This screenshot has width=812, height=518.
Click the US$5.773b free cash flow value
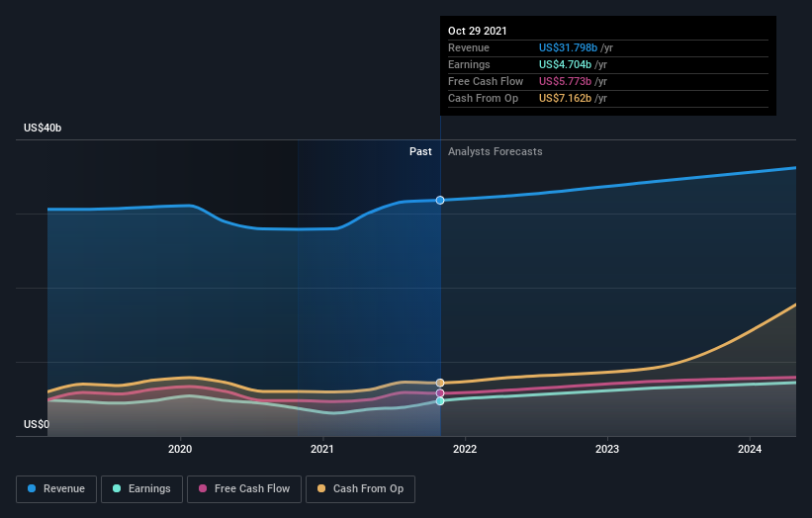coord(565,81)
